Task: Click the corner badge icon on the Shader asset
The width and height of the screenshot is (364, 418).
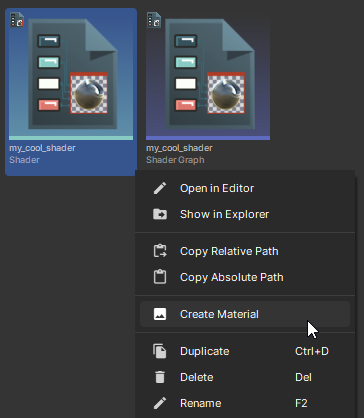Action: [17, 20]
